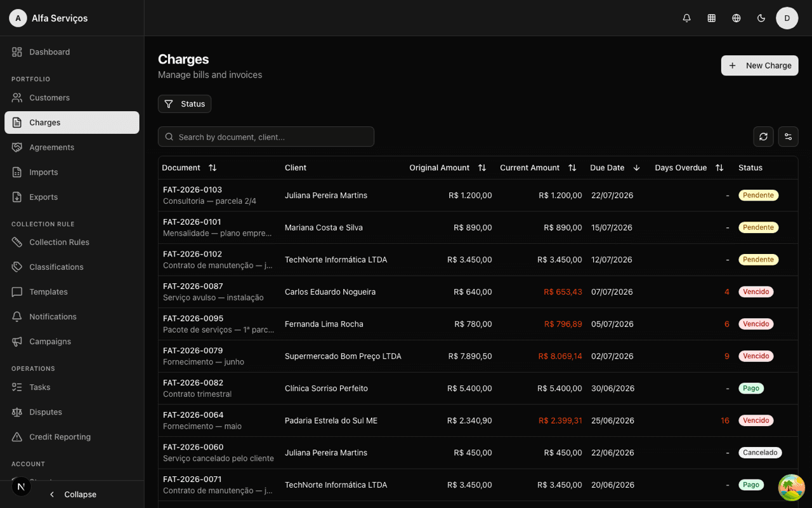The image size is (812, 508).
Task: Click the Tasks checklist icon
Action: [17, 387]
